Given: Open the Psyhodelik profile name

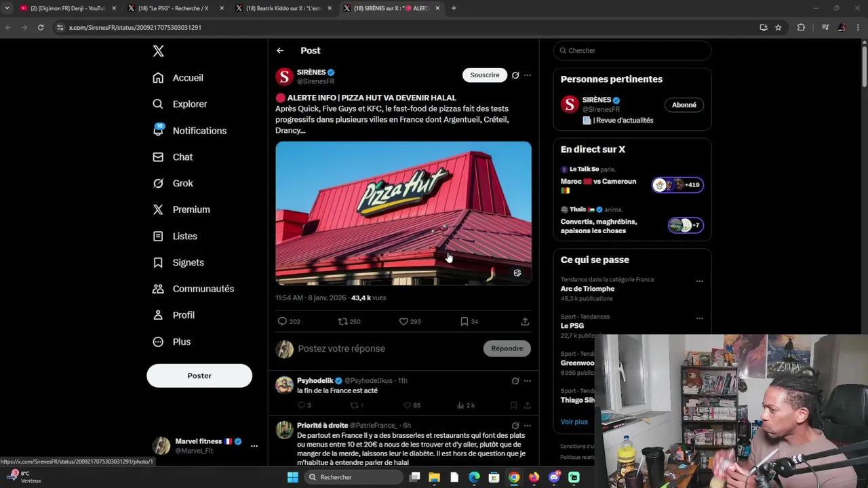Looking at the screenshot, I should pyautogui.click(x=315, y=381).
